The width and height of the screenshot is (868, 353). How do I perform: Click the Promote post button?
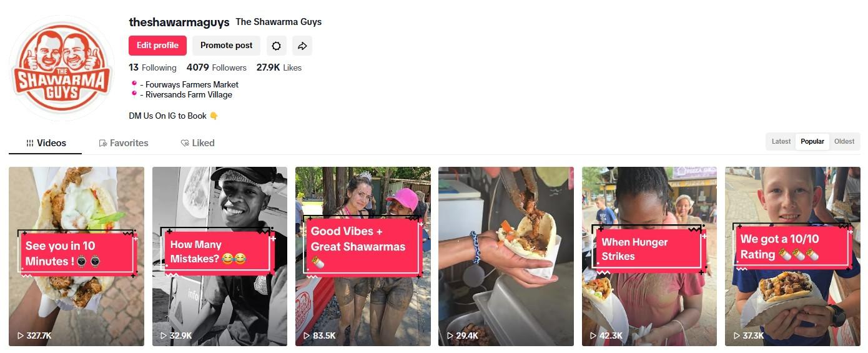pyautogui.click(x=227, y=46)
